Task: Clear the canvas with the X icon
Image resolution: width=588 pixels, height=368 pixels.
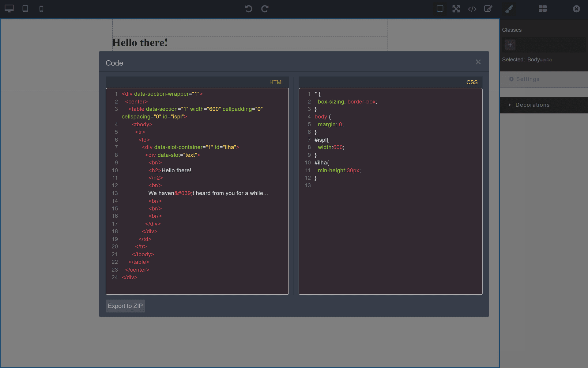Action: point(576,9)
